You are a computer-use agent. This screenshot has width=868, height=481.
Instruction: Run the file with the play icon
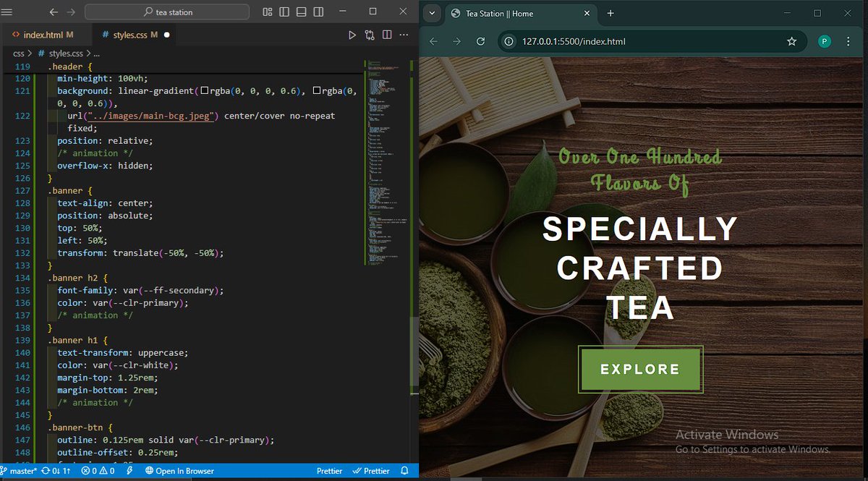352,35
